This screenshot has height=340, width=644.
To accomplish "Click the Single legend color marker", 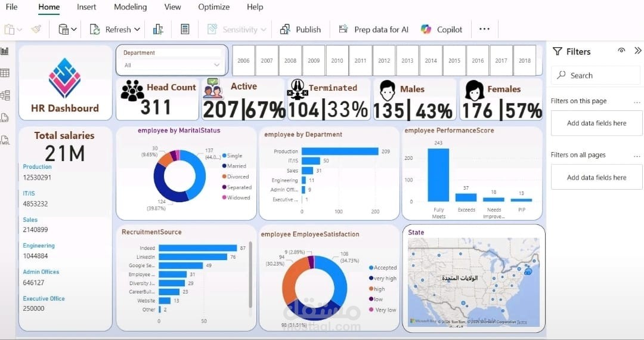I will [x=224, y=156].
